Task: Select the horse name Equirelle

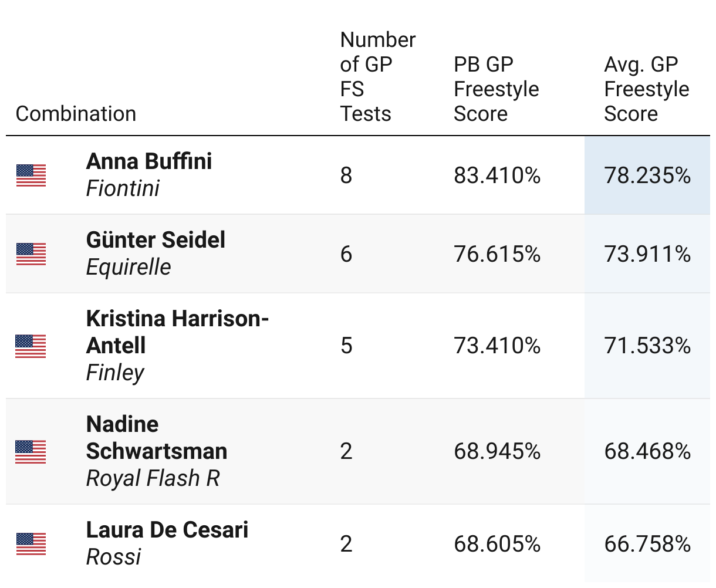Action: click(x=129, y=267)
